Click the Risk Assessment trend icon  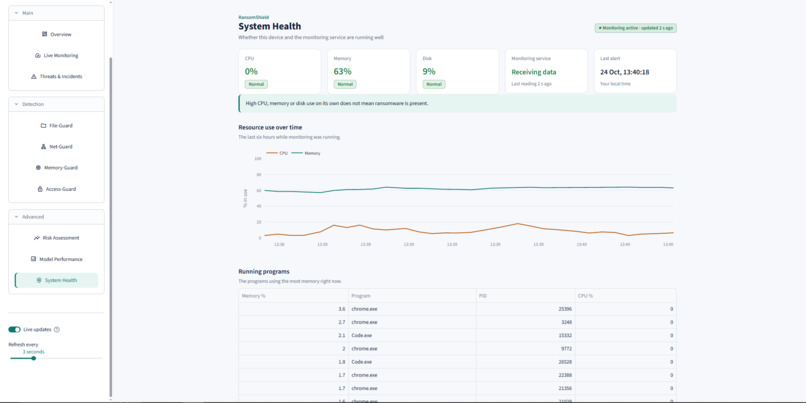coord(36,238)
